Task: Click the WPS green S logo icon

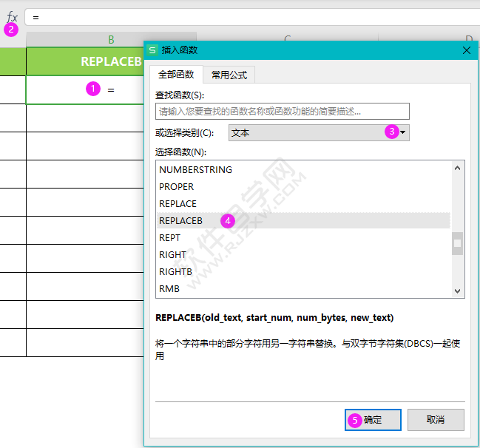Action: coord(152,50)
